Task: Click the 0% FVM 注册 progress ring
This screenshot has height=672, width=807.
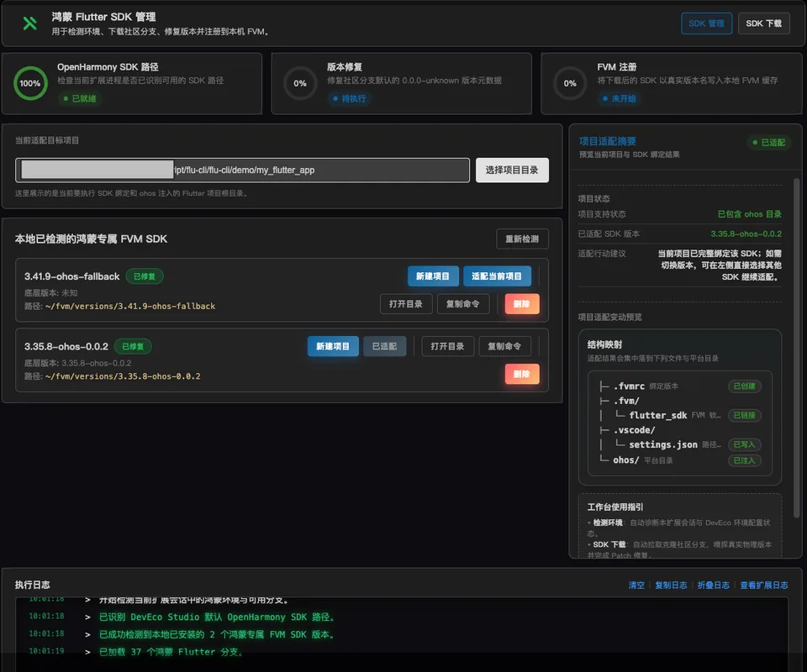Action: 570,83
